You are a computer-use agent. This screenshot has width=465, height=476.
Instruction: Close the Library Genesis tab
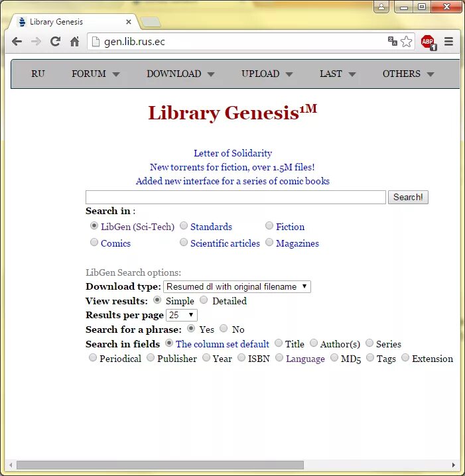point(129,22)
